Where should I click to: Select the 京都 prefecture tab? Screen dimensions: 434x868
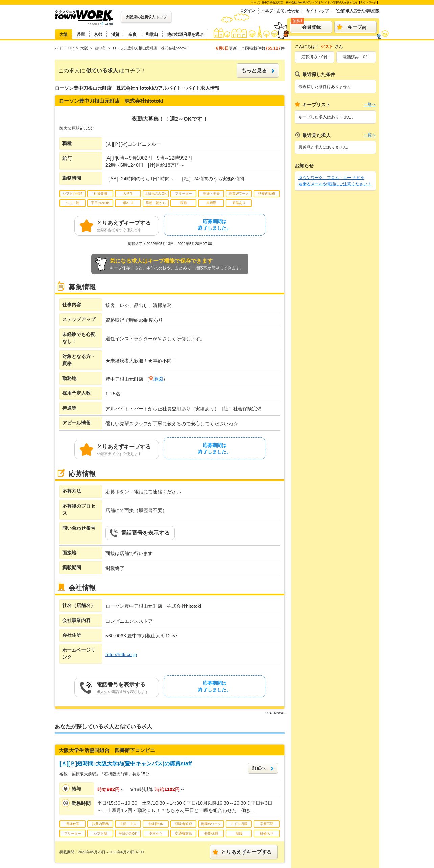click(x=98, y=34)
